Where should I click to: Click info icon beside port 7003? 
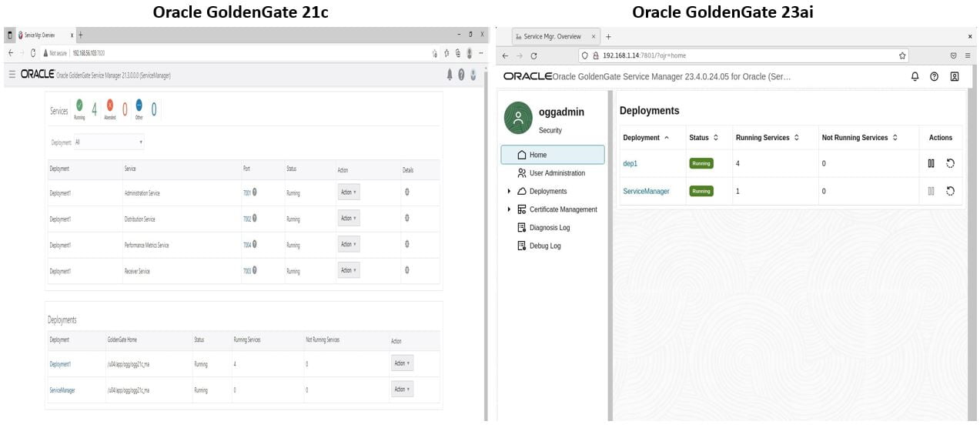click(255, 270)
